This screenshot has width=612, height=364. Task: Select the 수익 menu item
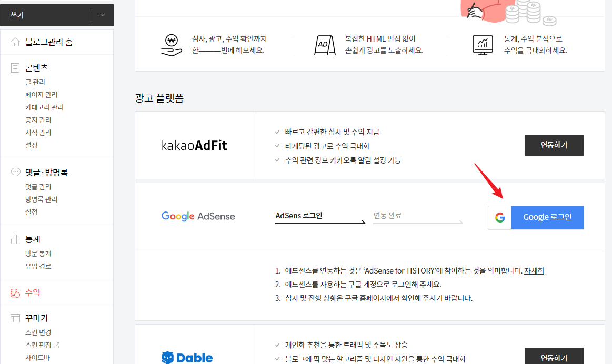tap(33, 292)
